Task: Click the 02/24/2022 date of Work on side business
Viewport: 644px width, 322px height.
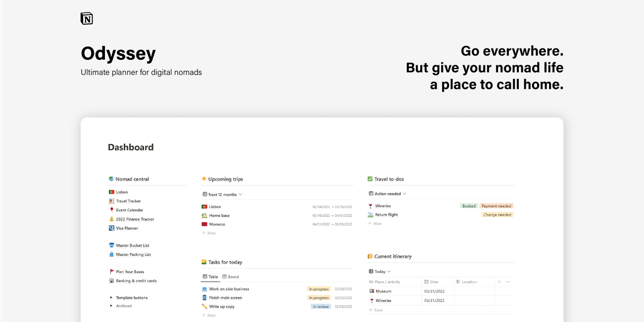Action: tap(343, 289)
